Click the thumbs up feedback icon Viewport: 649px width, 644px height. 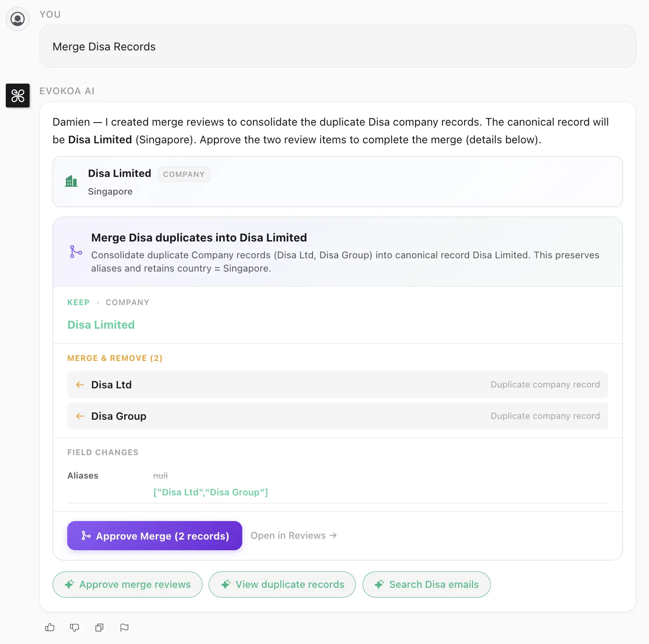(50, 627)
